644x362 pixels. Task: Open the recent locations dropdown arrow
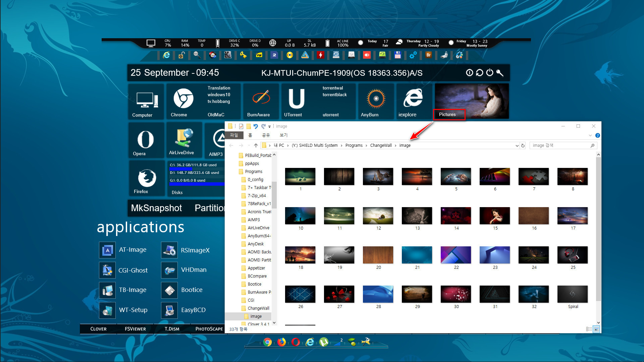pos(249,145)
